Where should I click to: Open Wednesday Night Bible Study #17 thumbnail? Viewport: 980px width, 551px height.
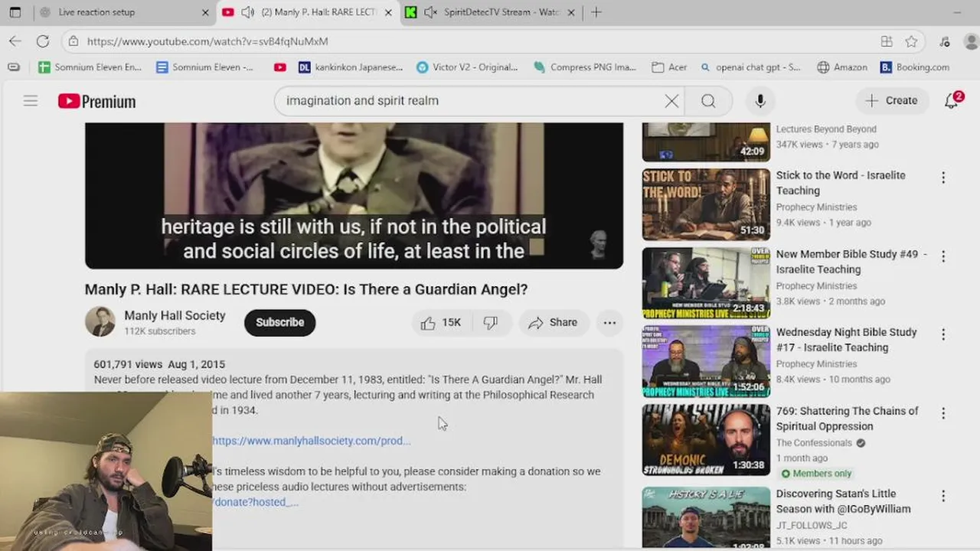click(706, 361)
